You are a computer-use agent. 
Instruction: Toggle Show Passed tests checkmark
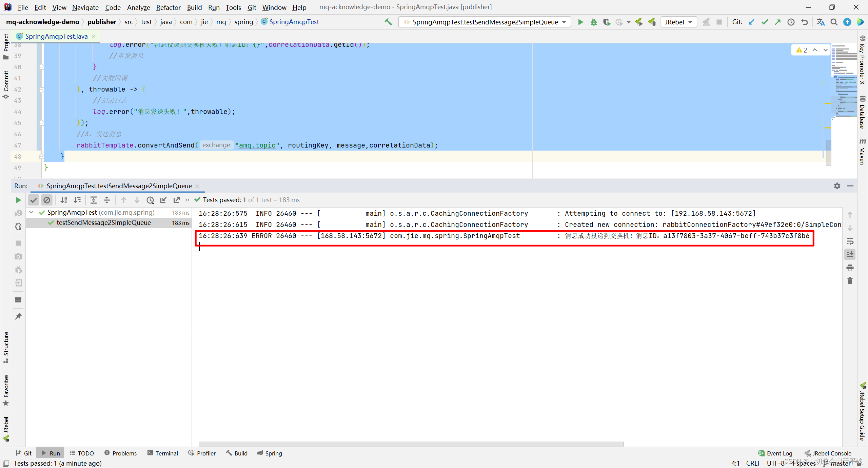click(33, 200)
